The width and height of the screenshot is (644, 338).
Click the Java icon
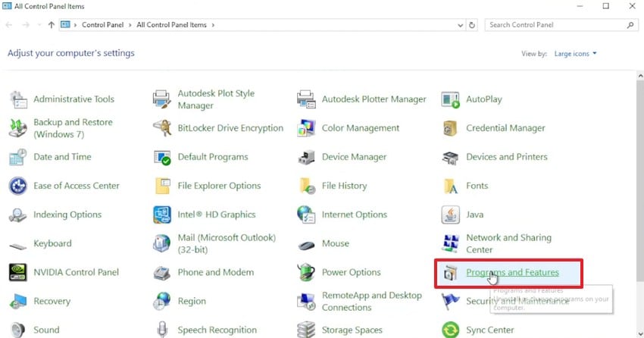click(450, 214)
